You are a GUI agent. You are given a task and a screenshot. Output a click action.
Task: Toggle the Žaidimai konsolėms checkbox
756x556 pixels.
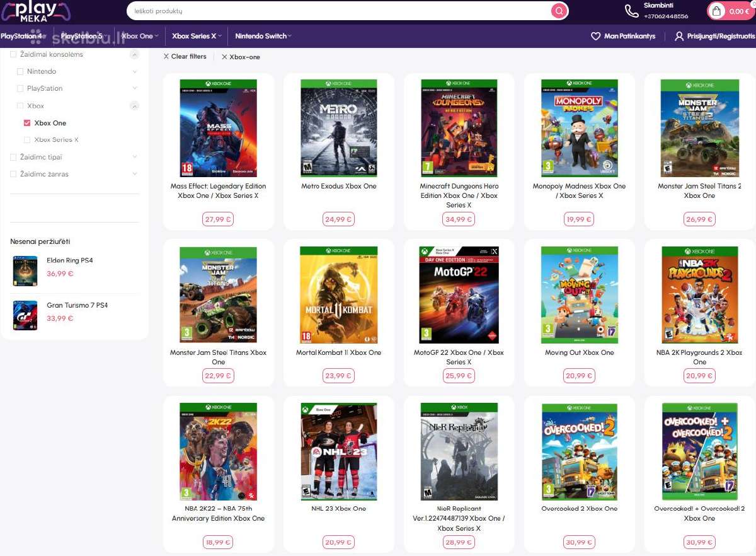click(x=14, y=55)
